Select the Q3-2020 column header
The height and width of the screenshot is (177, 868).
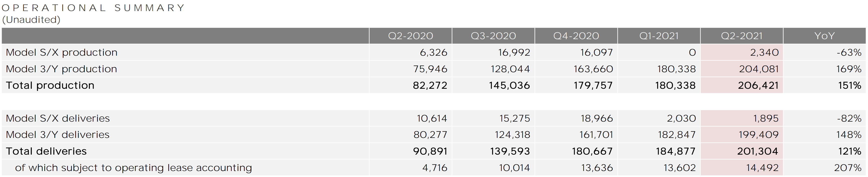(493, 36)
